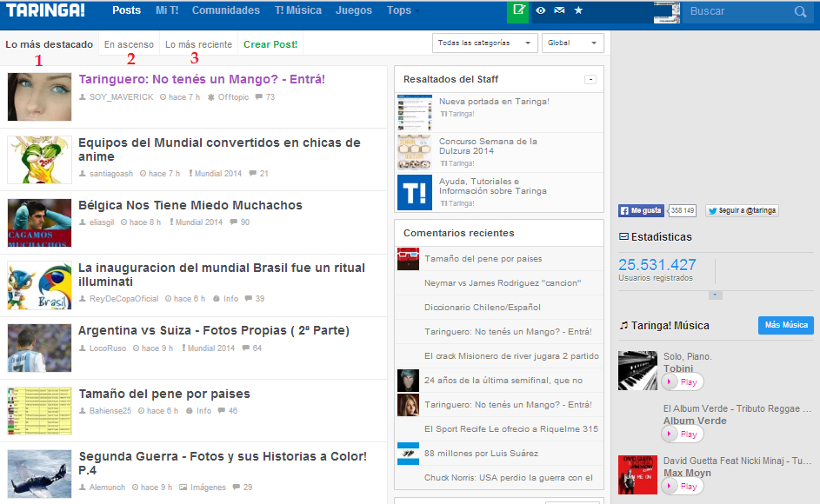The image size is (820, 504).
Task: Click the Bélgica post goalkeeper thumbnail
Action: click(39, 222)
